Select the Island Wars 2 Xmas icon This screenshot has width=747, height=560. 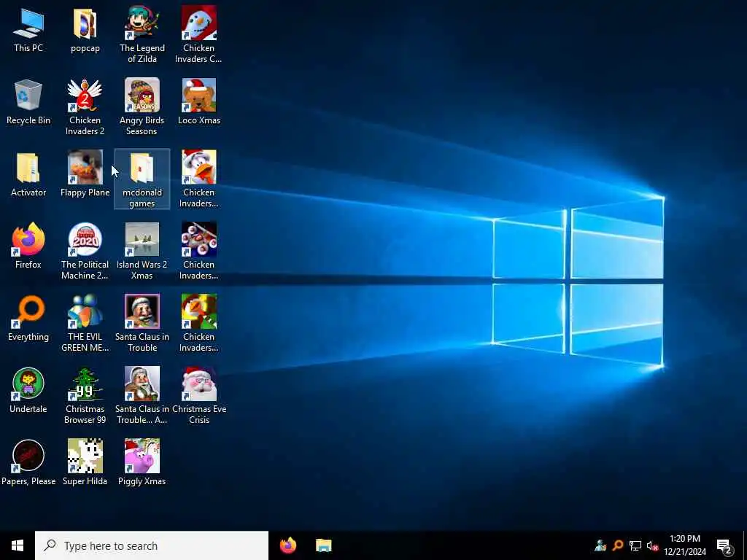click(x=142, y=251)
